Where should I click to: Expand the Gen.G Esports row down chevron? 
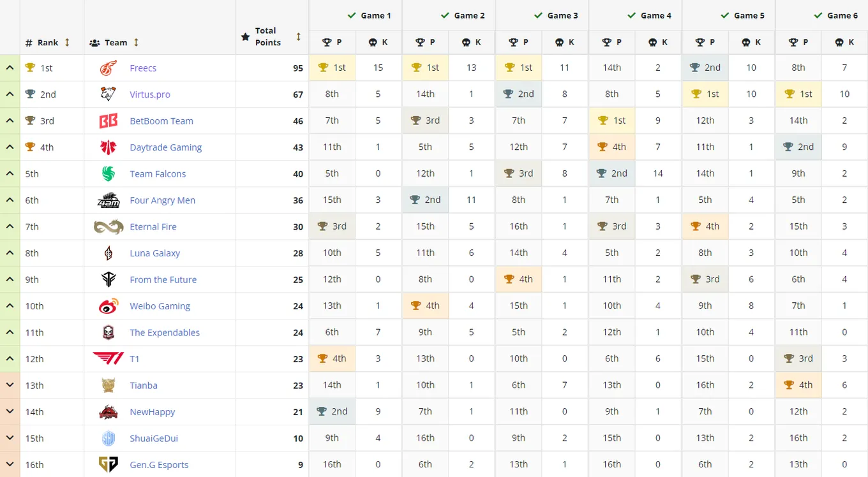point(10,465)
